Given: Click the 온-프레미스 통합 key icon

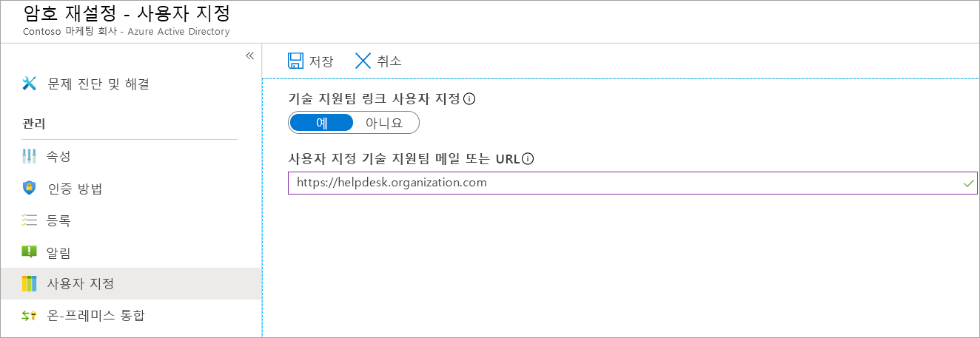Looking at the screenshot, I should [30, 316].
